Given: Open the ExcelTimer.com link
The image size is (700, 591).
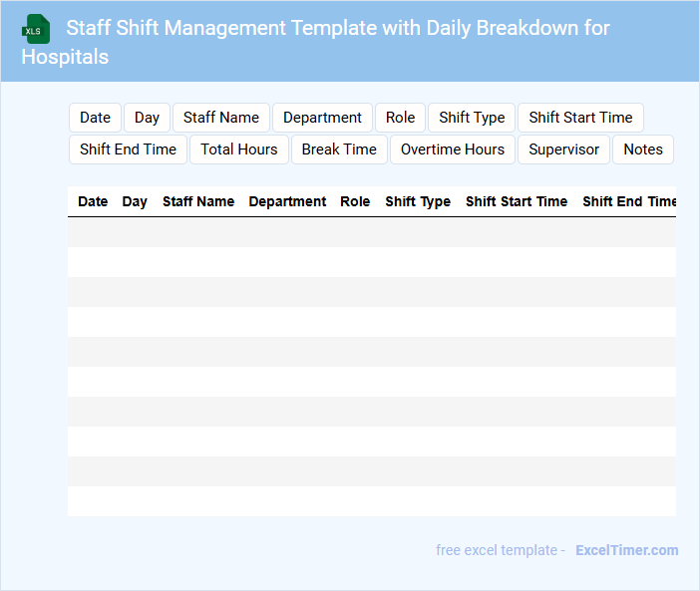Looking at the screenshot, I should click(626, 550).
